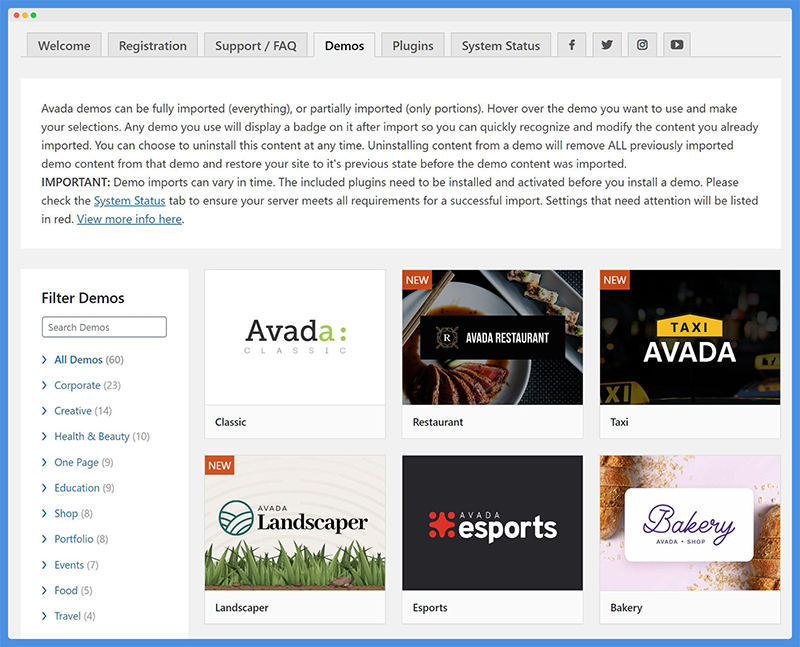Open the Support / FAQ tab
This screenshot has width=800, height=647.
256,45
